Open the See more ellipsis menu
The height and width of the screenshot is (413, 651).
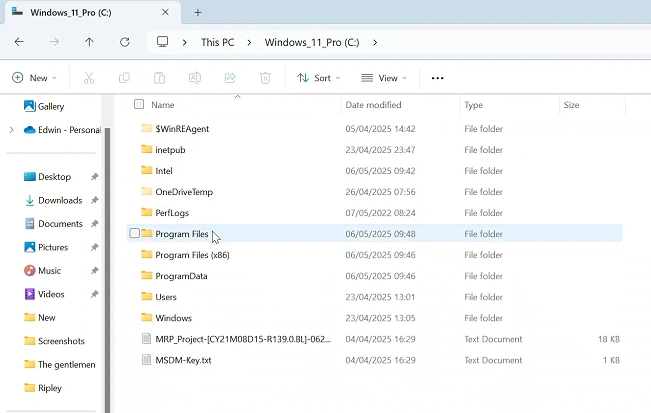[437, 78]
